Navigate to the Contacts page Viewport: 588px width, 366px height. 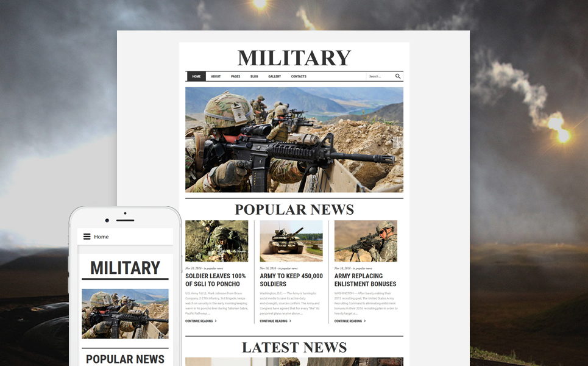point(299,76)
